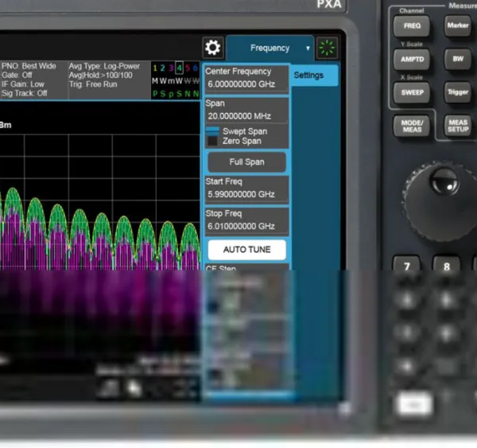Select the Zero Span option
Image resolution: width=477 pixels, height=448 pixels.
(235, 141)
